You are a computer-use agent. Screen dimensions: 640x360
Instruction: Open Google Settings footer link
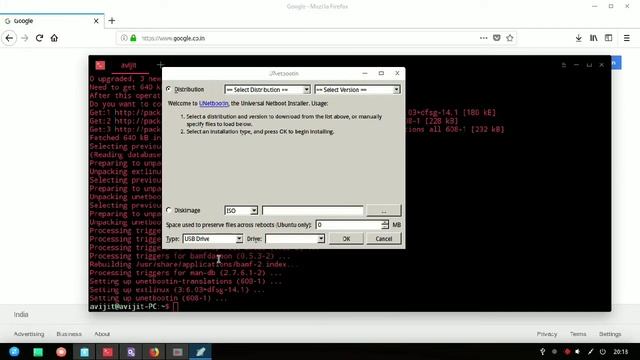tap(610, 334)
